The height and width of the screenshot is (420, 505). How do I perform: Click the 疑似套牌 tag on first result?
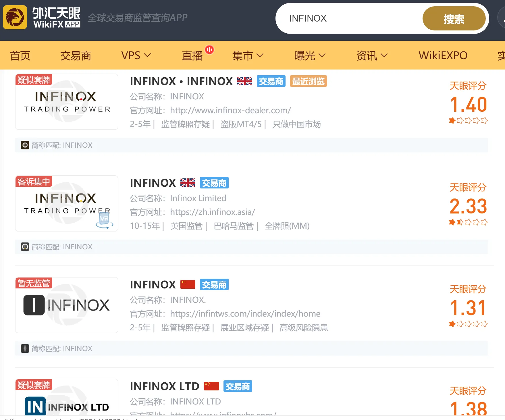click(x=34, y=80)
